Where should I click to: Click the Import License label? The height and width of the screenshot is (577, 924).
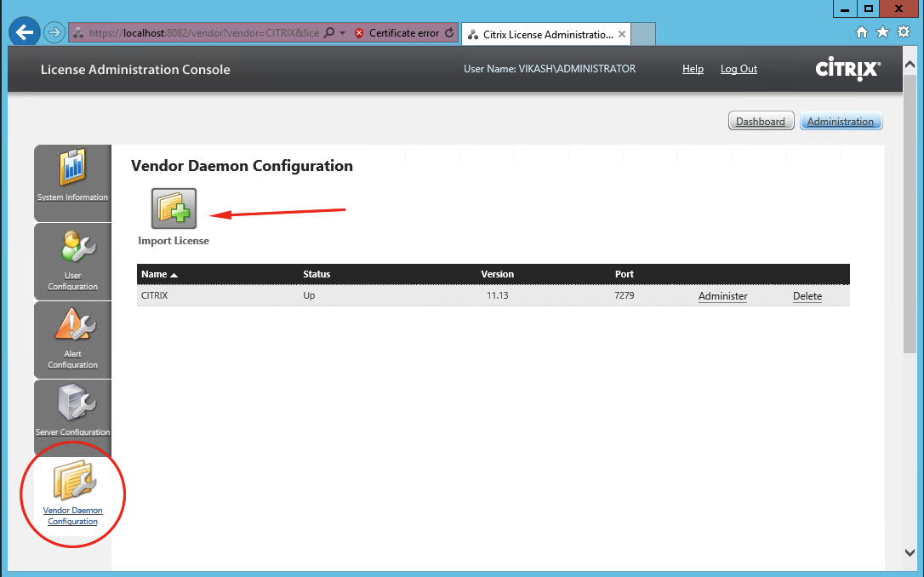point(174,241)
